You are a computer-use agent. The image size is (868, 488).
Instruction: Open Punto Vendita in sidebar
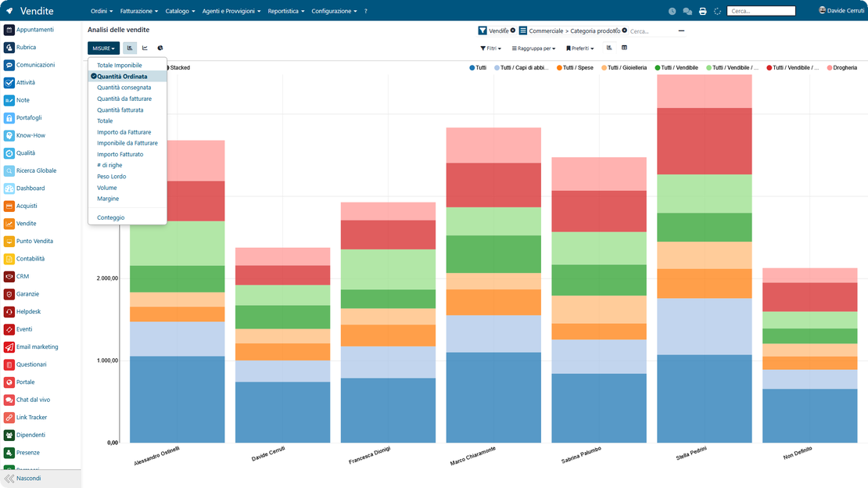pyautogui.click(x=29, y=242)
